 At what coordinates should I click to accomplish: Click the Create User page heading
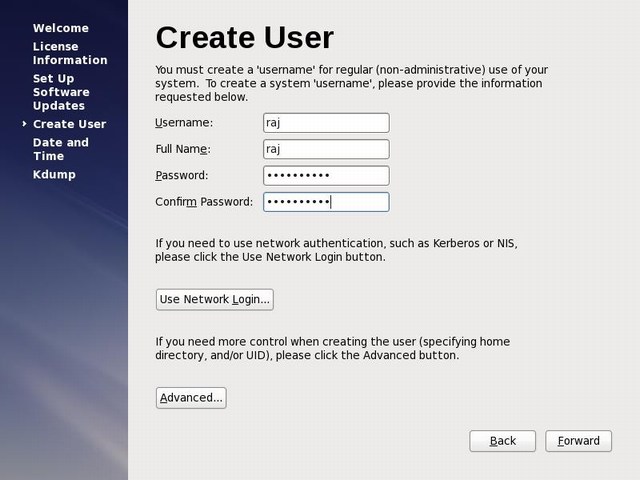pos(245,38)
